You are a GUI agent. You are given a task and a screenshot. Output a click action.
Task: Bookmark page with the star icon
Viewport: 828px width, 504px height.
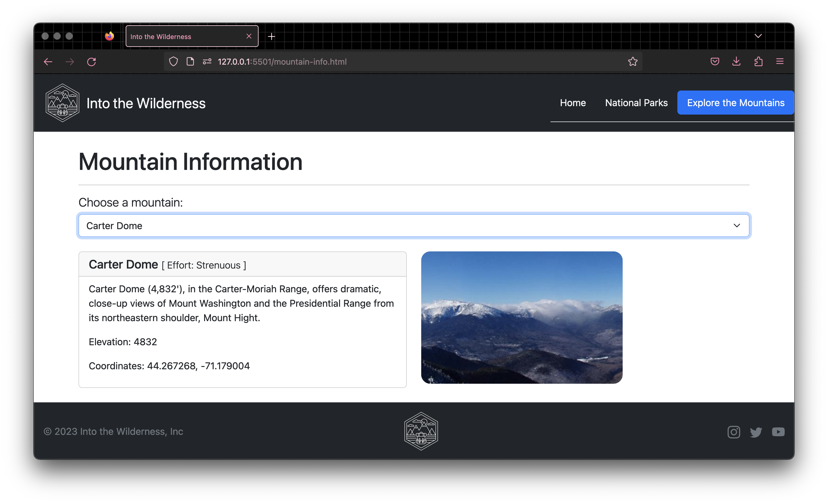tap(633, 61)
